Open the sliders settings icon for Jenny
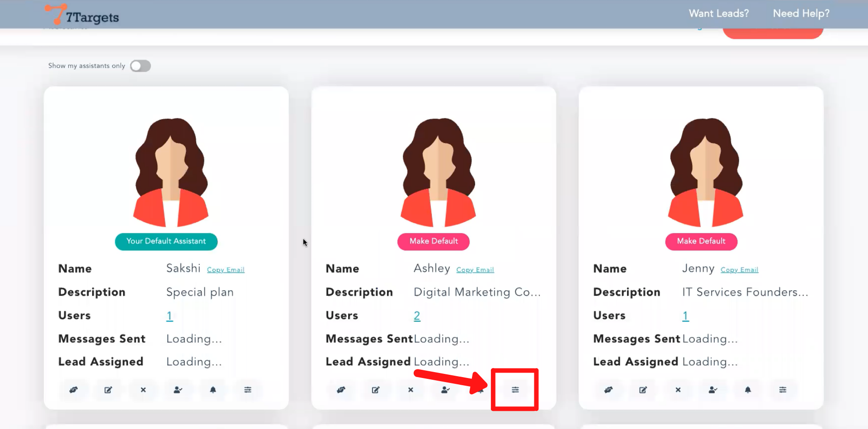 pyautogui.click(x=783, y=390)
